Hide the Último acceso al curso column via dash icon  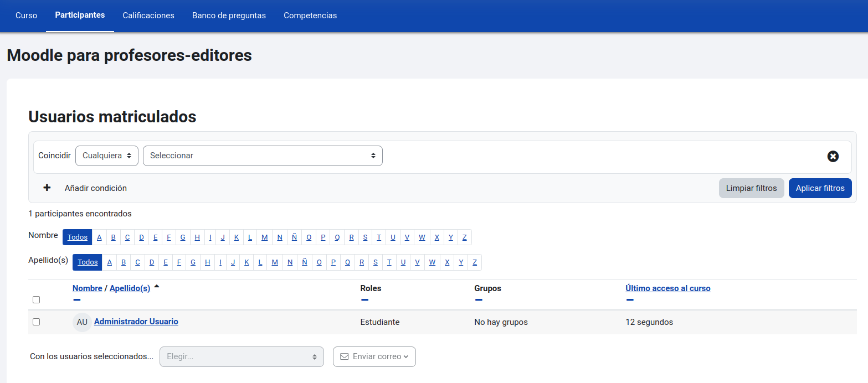pos(630,300)
